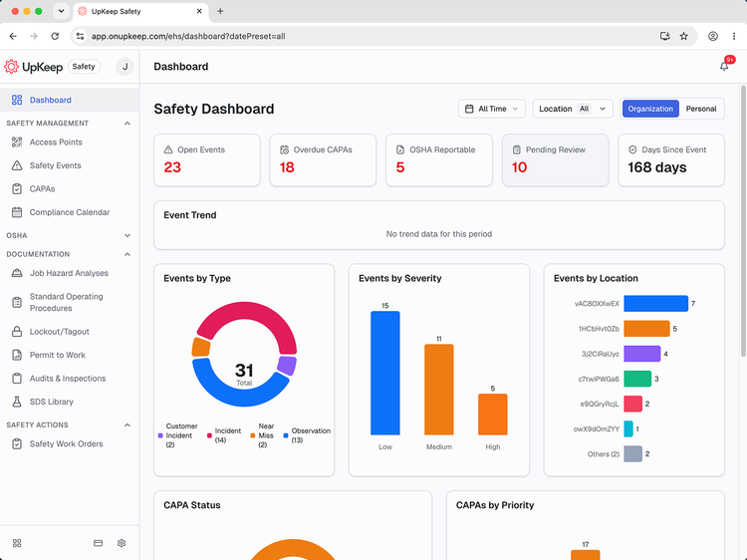Open the Location filter dropdown
The image size is (747, 560).
pyautogui.click(x=572, y=109)
